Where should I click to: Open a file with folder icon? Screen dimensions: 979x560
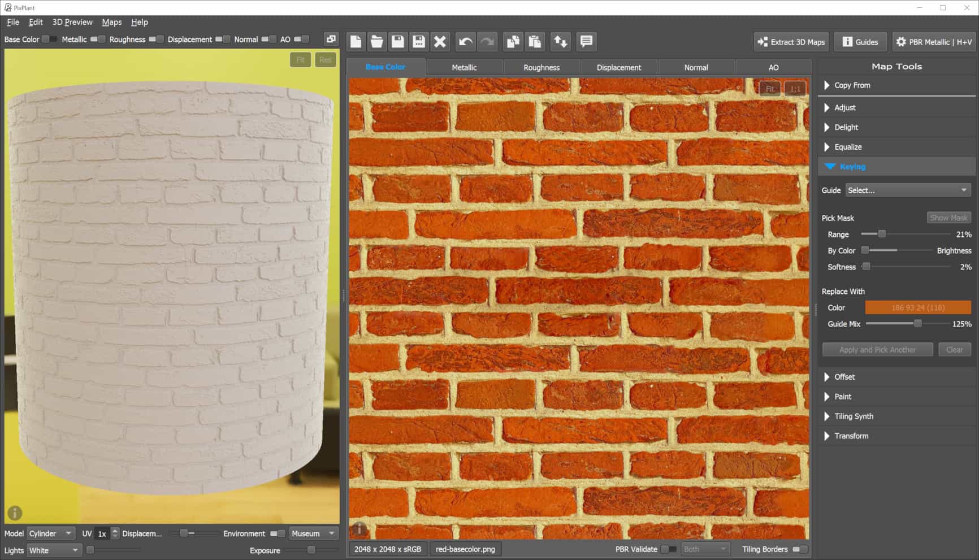tap(376, 41)
